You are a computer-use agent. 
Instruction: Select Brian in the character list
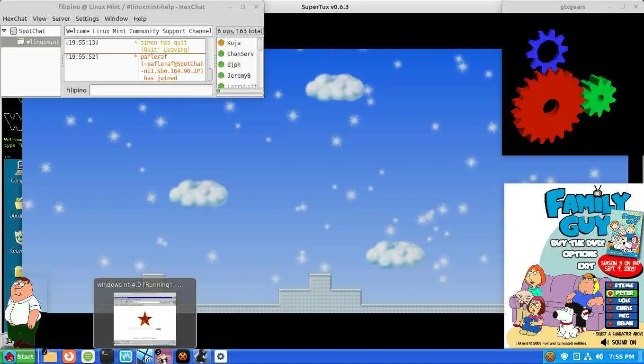pos(622,324)
